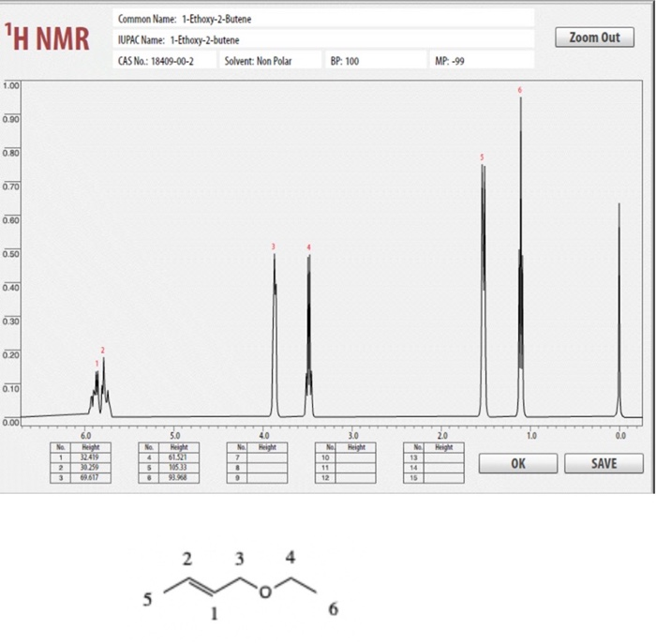Click empty height cell for peak 9

[267, 478]
